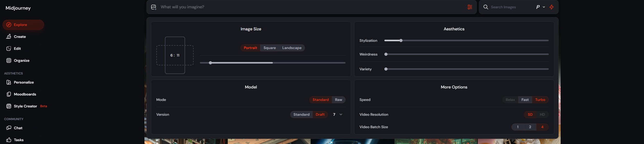Open the Chat community section

click(18, 128)
